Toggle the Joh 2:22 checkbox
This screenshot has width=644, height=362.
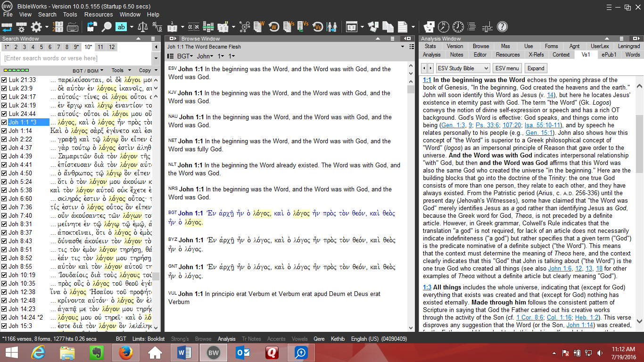(4, 139)
